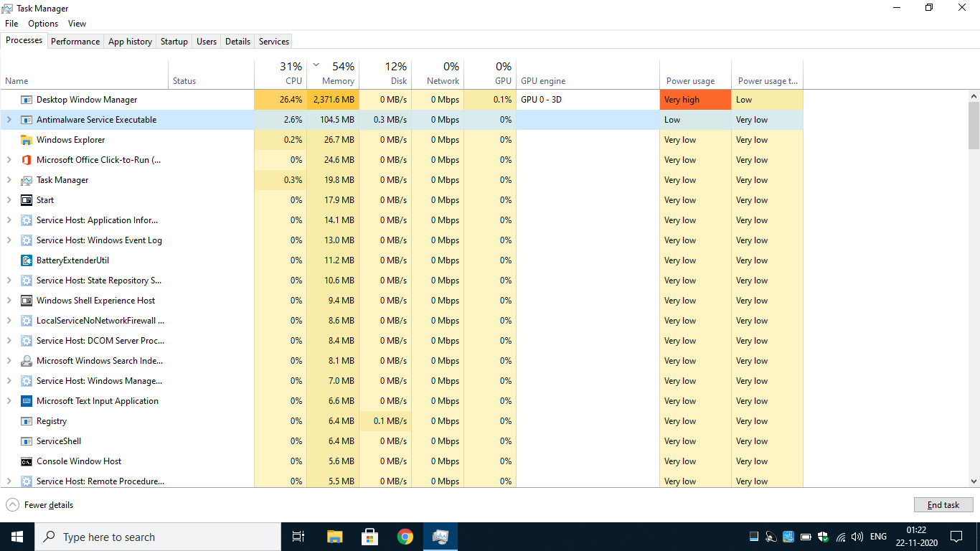This screenshot has height=551, width=980.
Task: Open Microsoft Store from the taskbar
Action: (x=369, y=537)
